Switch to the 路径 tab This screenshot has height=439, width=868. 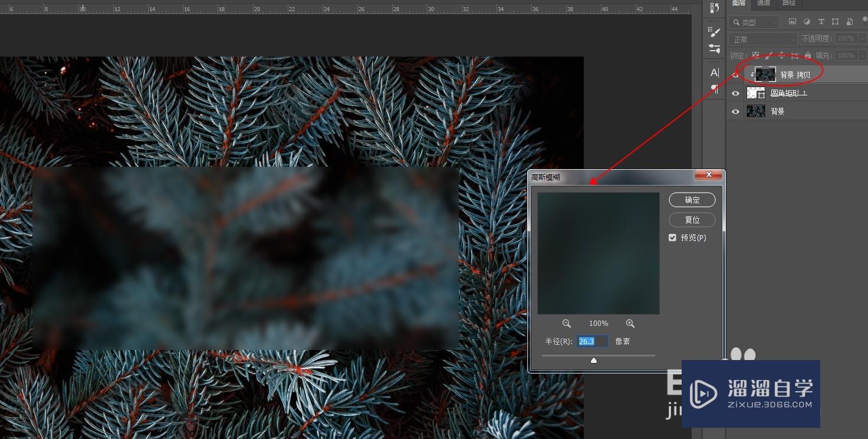pyautogui.click(x=789, y=3)
